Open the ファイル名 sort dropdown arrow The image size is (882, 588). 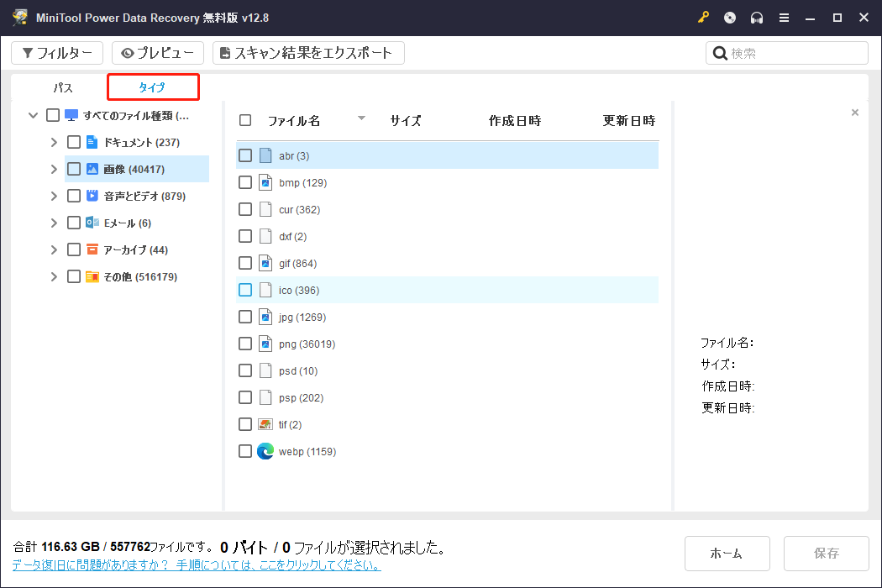pos(362,119)
